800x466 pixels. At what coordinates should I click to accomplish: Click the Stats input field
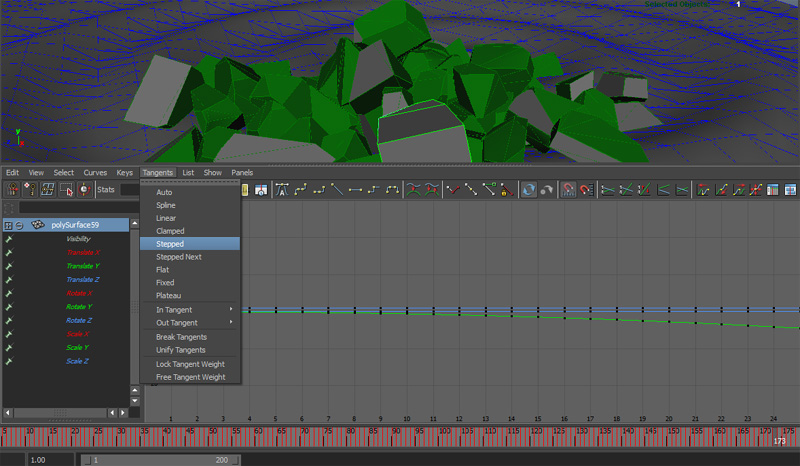click(130, 189)
